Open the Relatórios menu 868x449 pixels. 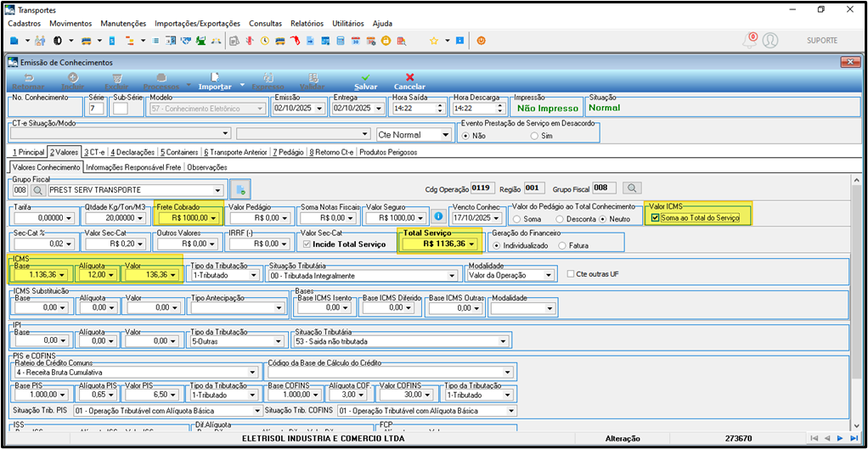coord(307,23)
